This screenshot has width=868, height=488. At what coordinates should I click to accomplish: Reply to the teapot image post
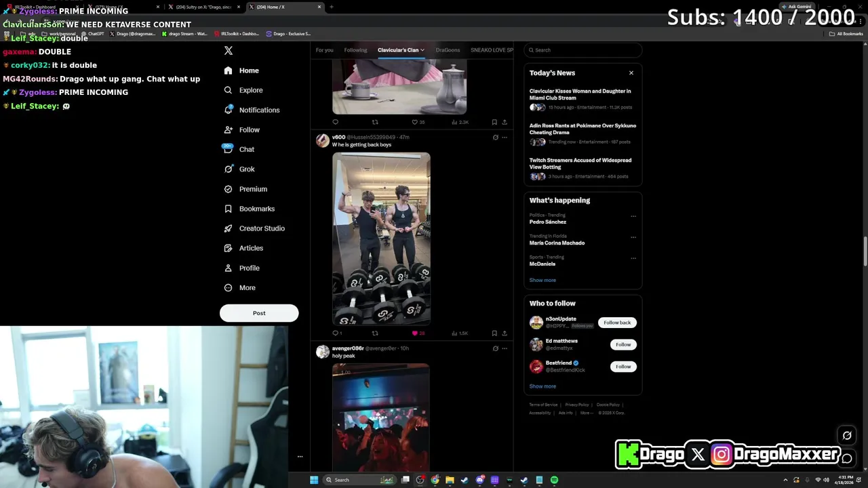[x=335, y=122]
